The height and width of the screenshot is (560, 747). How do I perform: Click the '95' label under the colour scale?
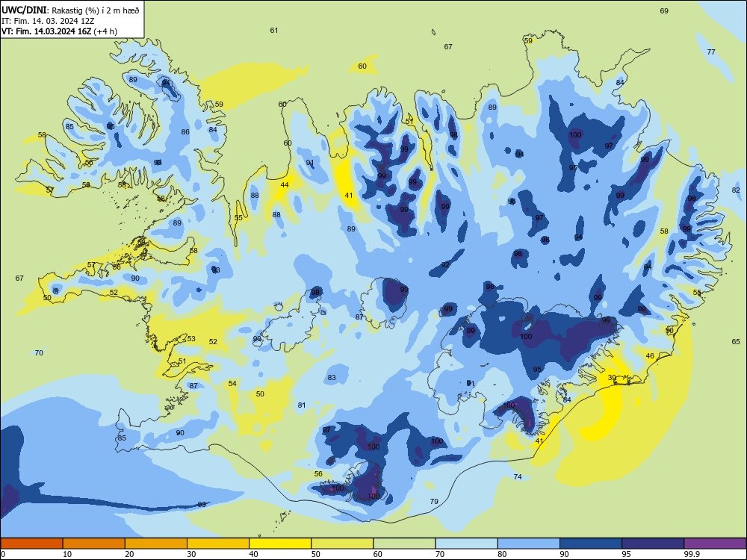tap(626, 554)
